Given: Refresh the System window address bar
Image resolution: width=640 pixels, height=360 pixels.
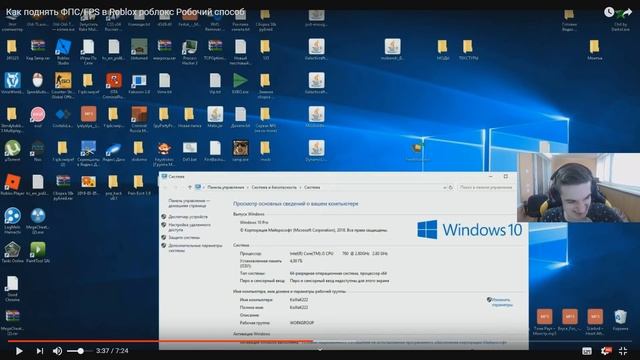Looking at the screenshot, I should coord(451,187).
